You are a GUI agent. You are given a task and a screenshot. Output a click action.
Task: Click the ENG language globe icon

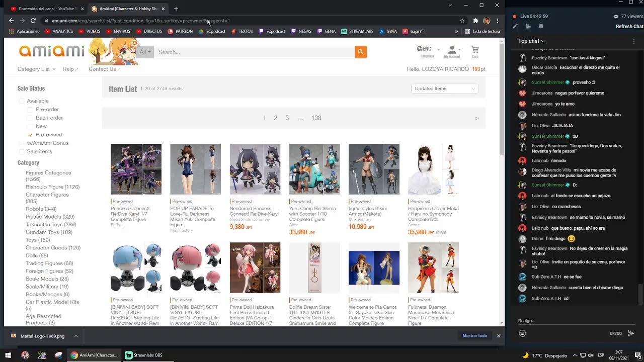coord(424,49)
